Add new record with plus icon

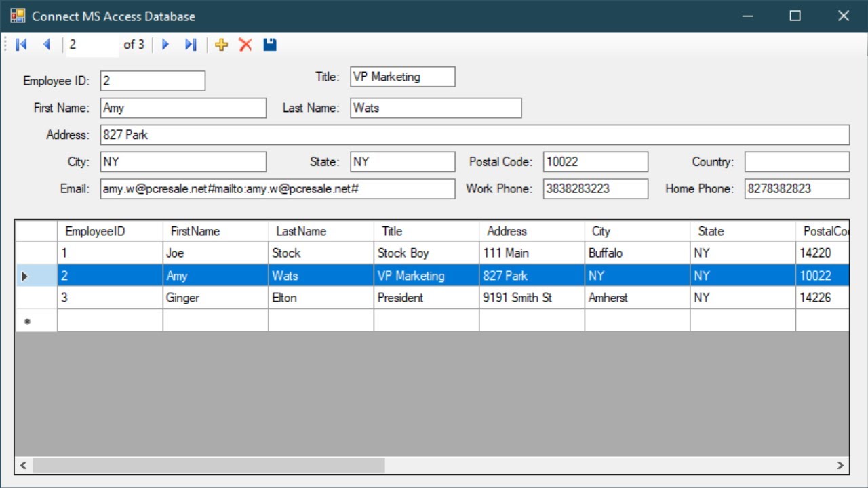click(221, 45)
